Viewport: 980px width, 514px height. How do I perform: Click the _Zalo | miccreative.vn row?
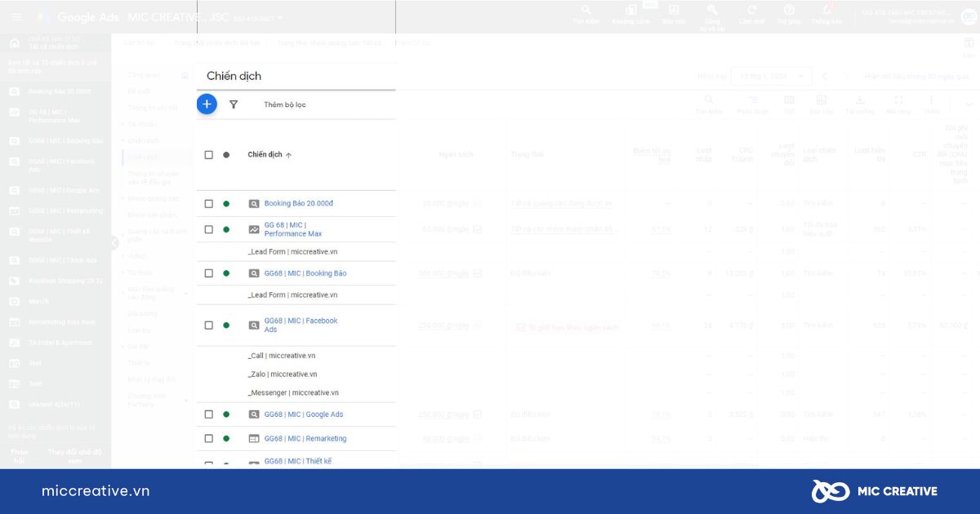pyautogui.click(x=283, y=374)
